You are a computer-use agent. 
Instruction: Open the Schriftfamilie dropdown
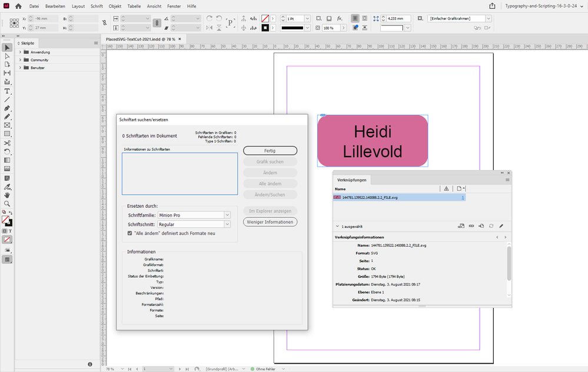pos(227,215)
